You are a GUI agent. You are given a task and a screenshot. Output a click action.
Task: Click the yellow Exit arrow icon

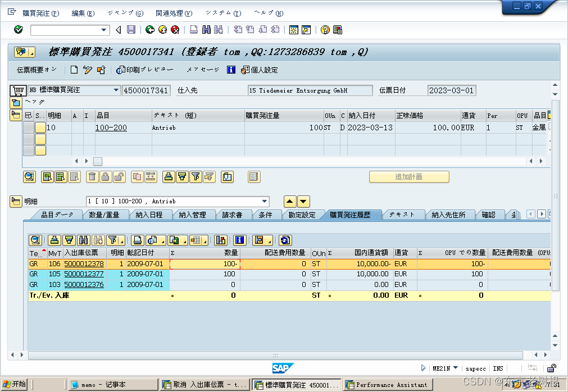click(x=163, y=30)
